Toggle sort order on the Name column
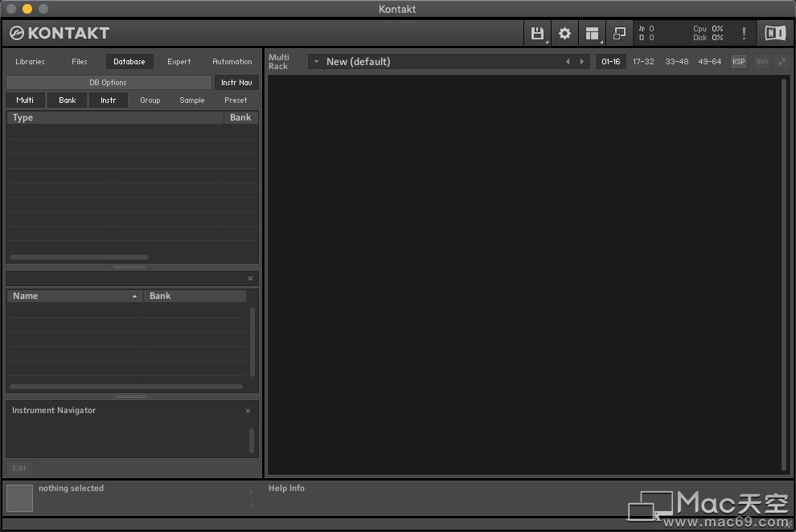This screenshot has height=532, width=796. click(x=74, y=296)
